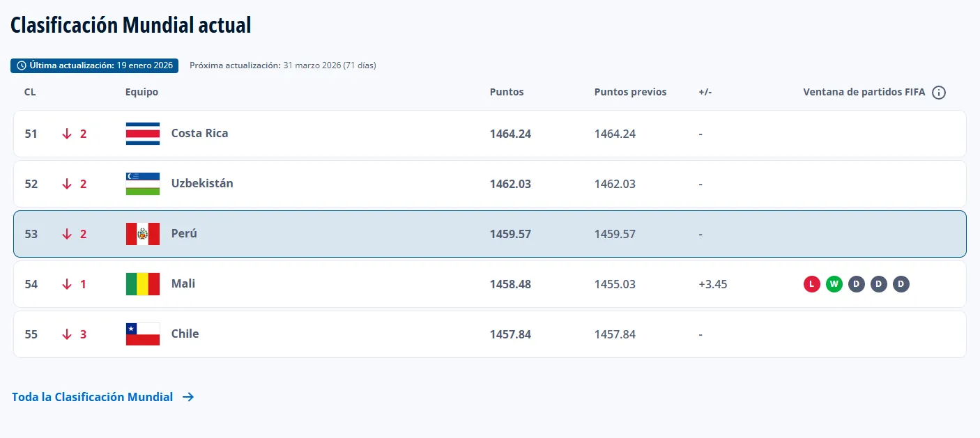The image size is (980, 438).
Task: Open Toda la Clasificación Mundial link
Action: coord(93,397)
